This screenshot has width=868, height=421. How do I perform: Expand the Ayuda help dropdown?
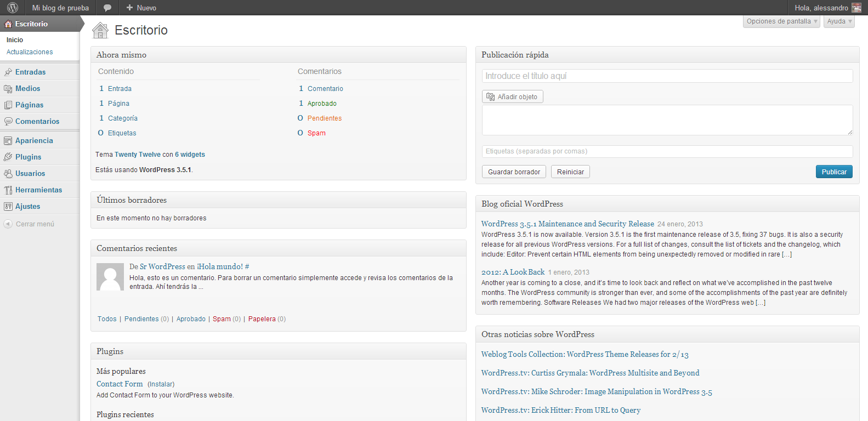coord(839,21)
